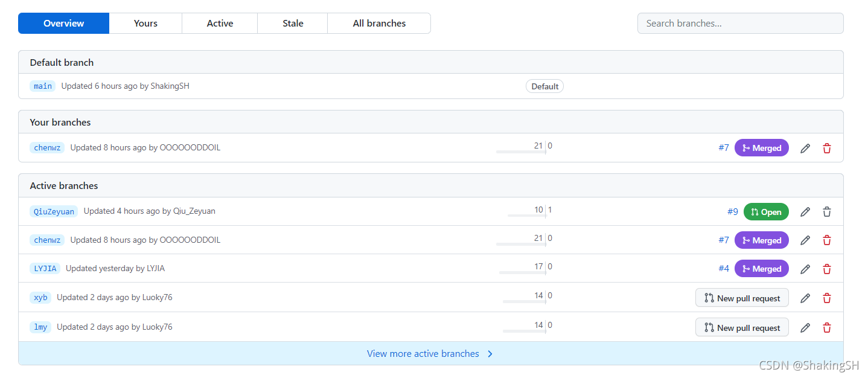The height and width of the screenshot is (378, 868).
Task: Switch to the Overview tab
Action: pyautogui.click(x=64, y=23)
